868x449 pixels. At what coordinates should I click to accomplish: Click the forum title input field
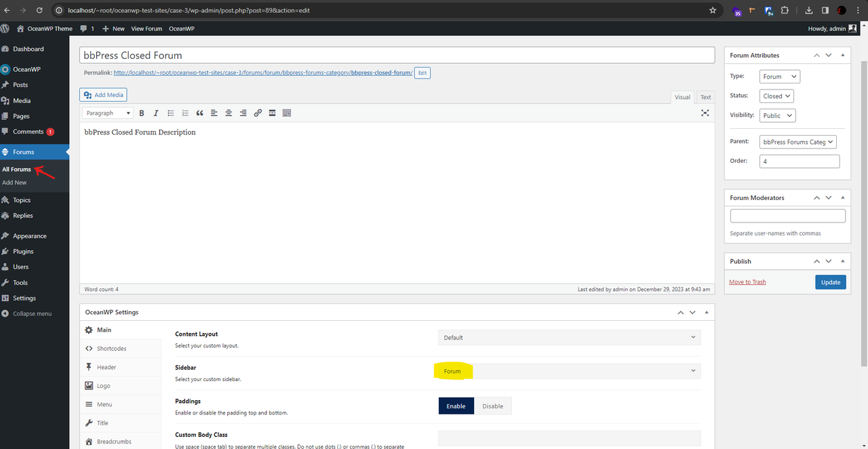(397, 55)
